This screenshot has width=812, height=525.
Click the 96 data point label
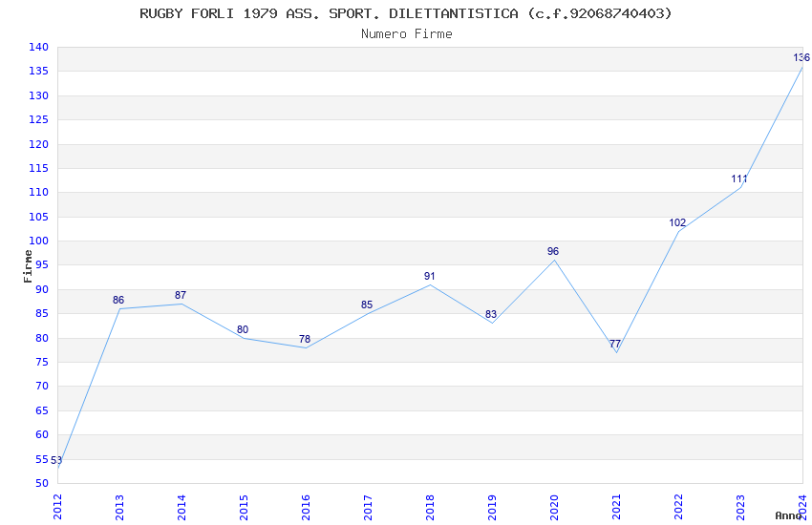tap(553, 251)
